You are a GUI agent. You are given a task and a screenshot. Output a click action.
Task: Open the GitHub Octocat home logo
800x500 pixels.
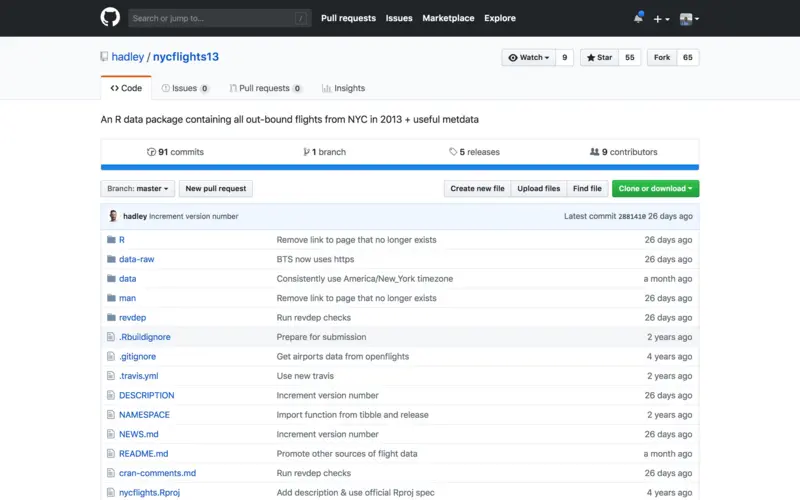110,17
